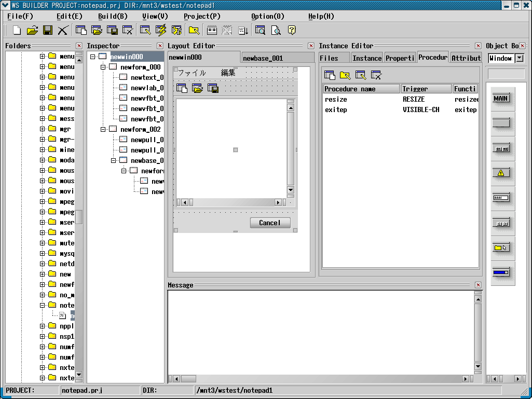Click main toolbar new window icon
The height and width of the screenshot is (399, 532).
[x=81, y=30]
